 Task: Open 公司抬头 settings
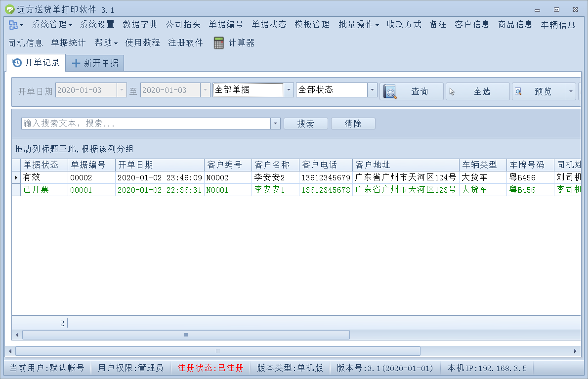pos(183,25)
